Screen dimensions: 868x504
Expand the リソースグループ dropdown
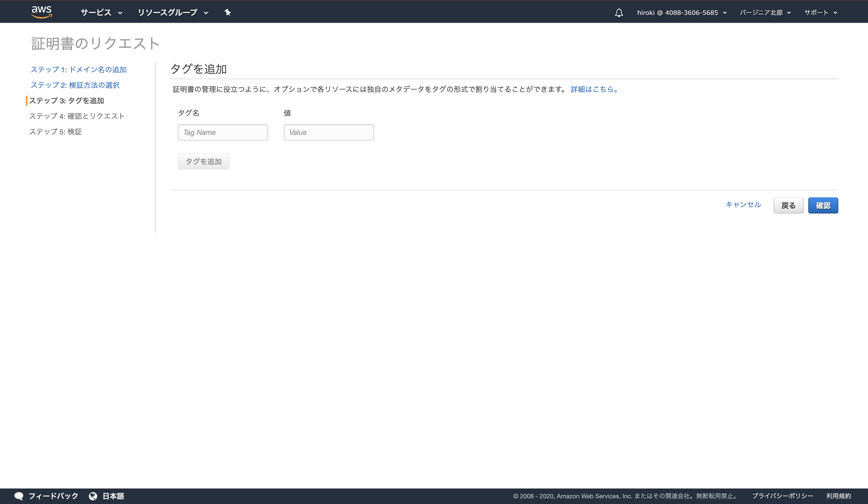[173, 13]
